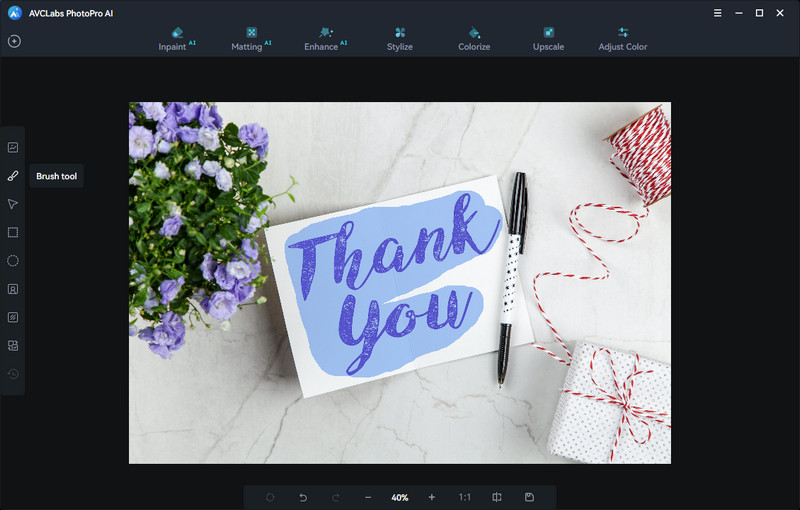Choose the rectangle selection tool
The width and height of the screenshot is (800, 510).
13,233
